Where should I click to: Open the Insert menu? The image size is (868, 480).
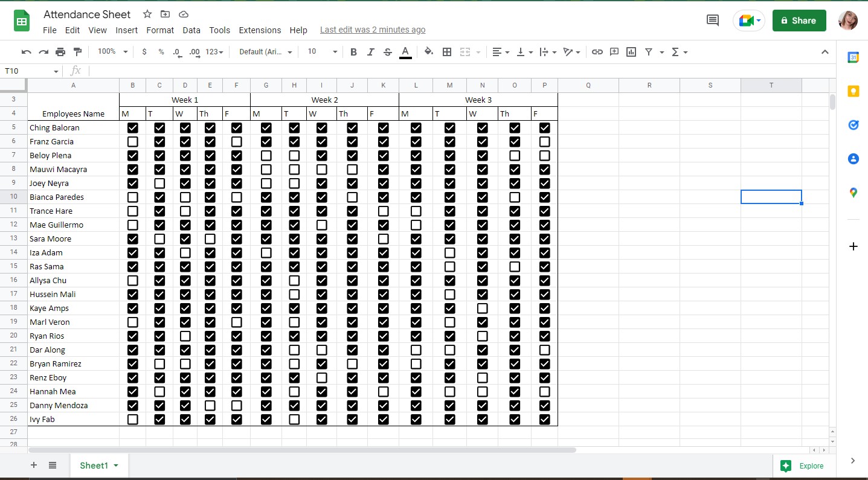click(127, 30)
